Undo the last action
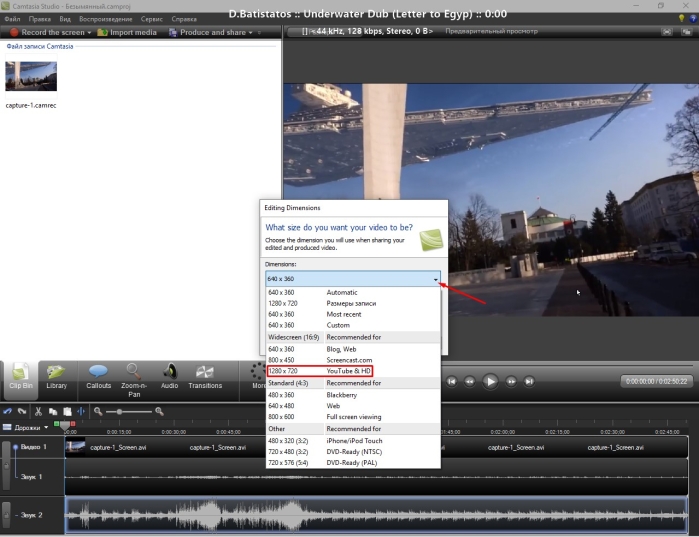This screenshot has height=537, width=699. [x=8, y=411]
